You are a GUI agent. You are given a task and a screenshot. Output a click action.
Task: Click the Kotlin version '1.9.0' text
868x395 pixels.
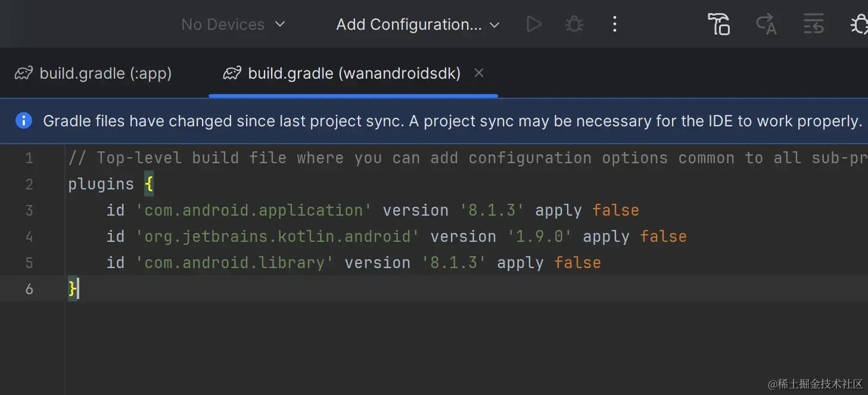(540, 237)
